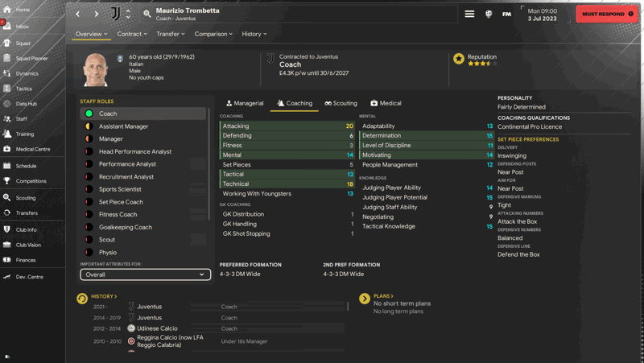The image size is (644, 363).
Task: Open the Data Hub icon
Action: [x=7, y=104]
